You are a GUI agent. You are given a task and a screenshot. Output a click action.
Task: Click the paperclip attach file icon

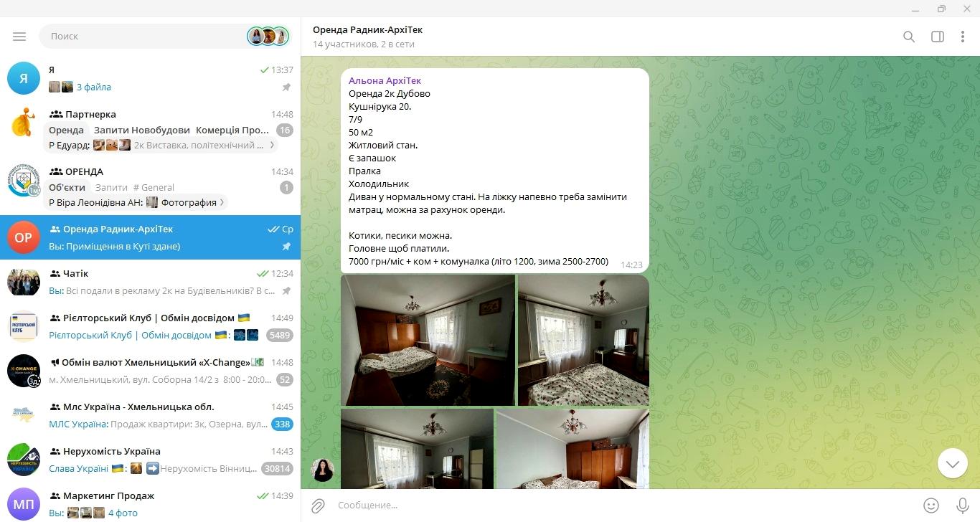[x=318, y=506]
